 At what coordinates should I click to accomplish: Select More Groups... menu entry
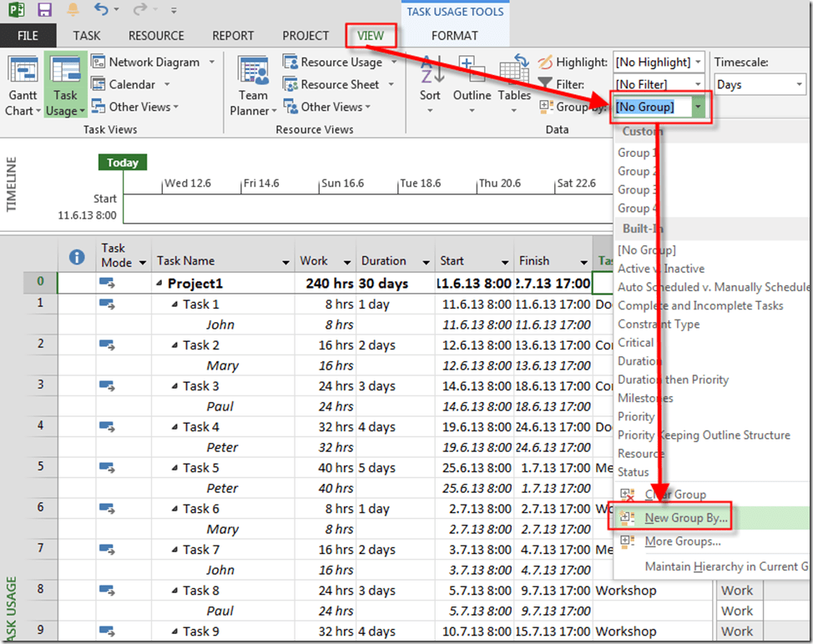point(682,541)
